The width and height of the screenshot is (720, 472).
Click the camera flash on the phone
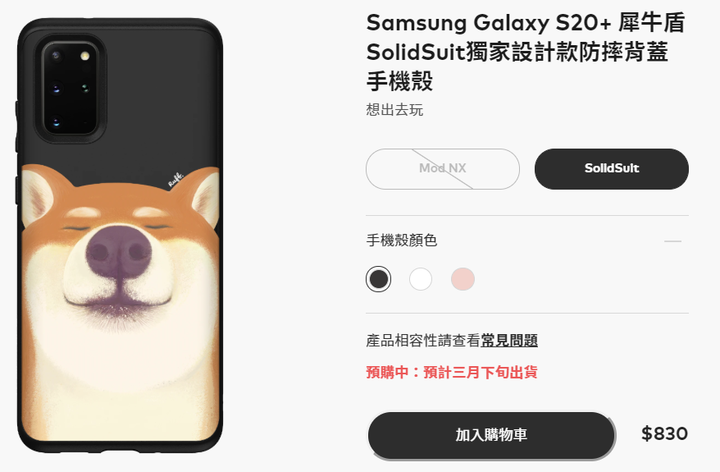click(84, 56)
